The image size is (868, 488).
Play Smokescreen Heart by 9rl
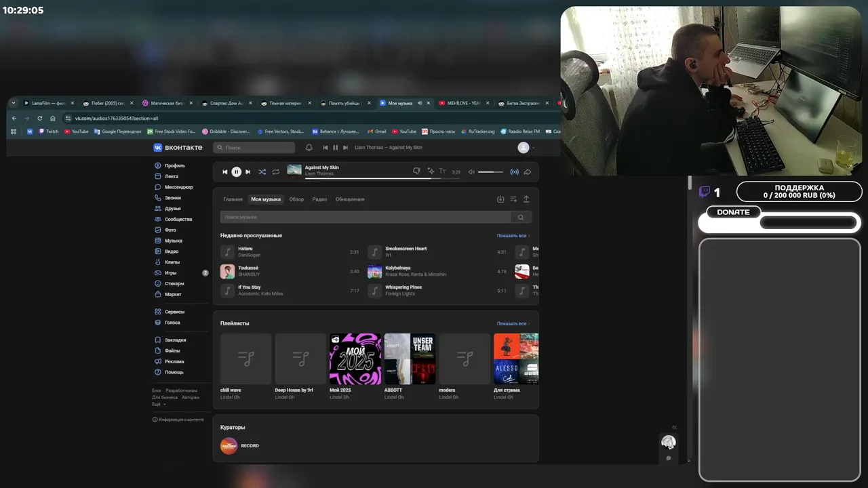(437, 251)
